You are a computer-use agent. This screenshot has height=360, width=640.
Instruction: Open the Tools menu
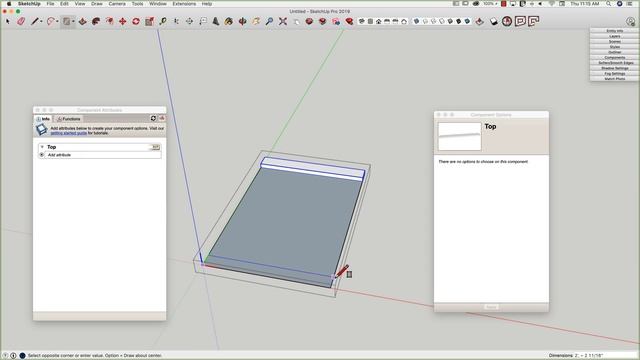pyautogui.click(x=137, y=4)
